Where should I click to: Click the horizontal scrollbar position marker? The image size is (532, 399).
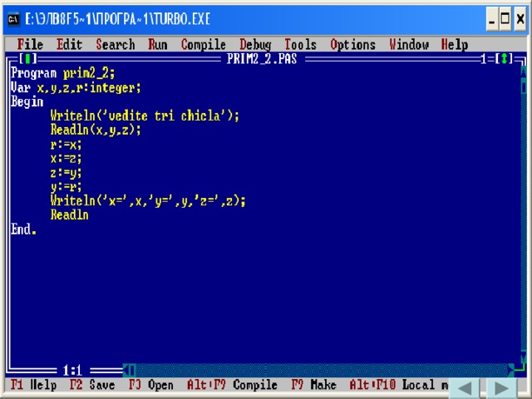pyautogui.click(x=132, y=370)
